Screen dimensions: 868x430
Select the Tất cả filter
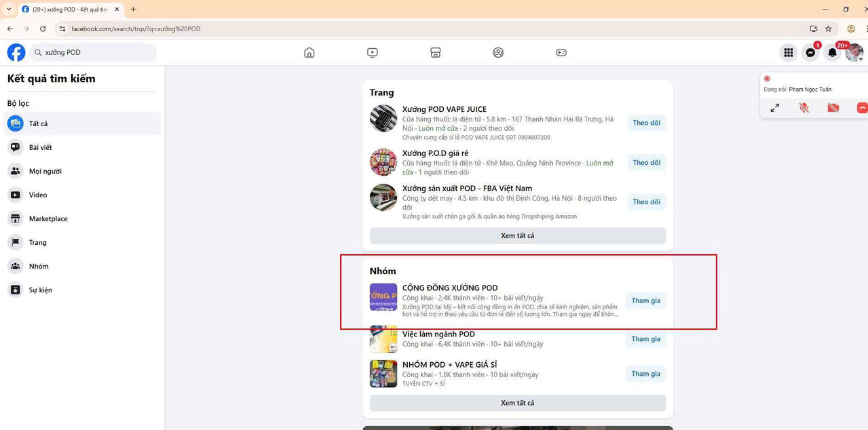pos(83,123)
